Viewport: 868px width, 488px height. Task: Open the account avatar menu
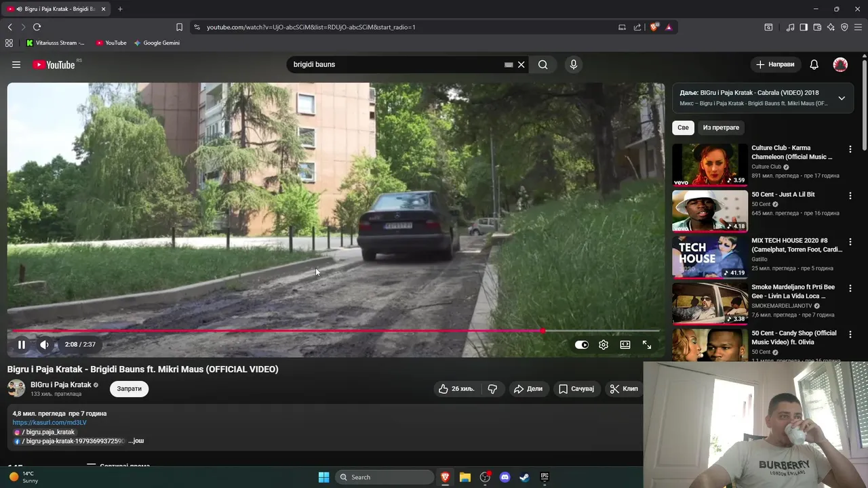(x=840, y=64)
